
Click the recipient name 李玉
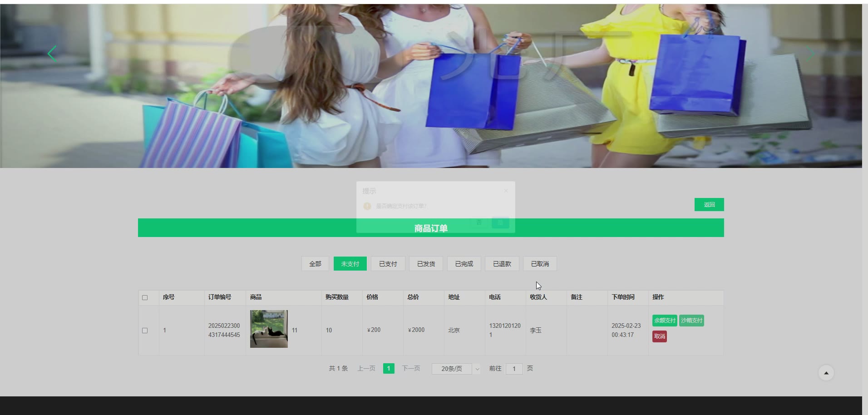[536, 330]
